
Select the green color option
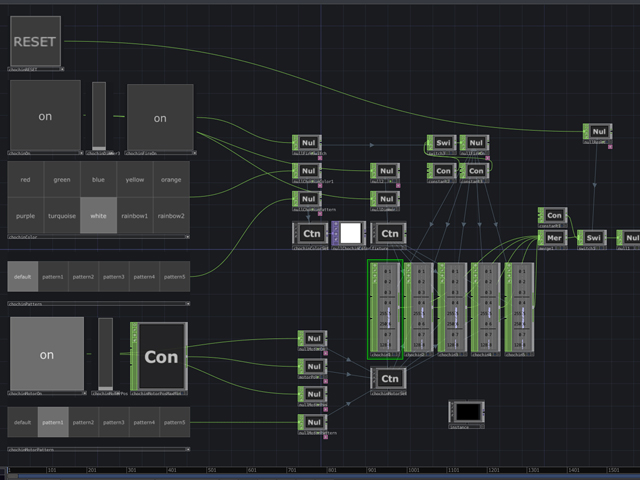coord(62,180)
